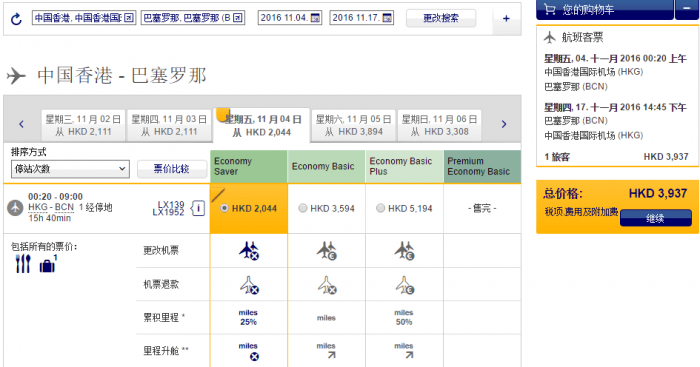Open flight info icon for LX139
700x367 pixels.
coord(198,208)
